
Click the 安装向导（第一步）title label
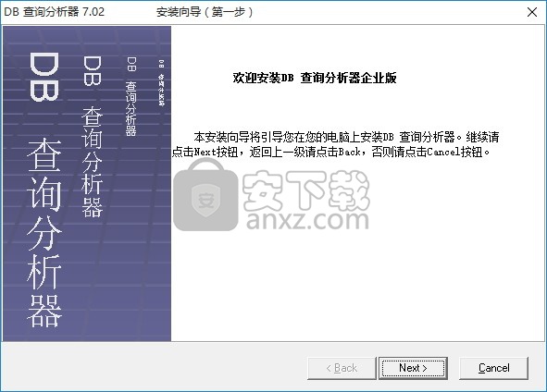click(205, 12)
